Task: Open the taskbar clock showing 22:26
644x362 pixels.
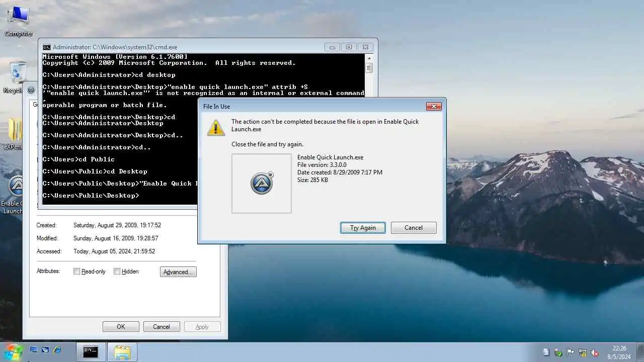Action: (x=619, y=352)
